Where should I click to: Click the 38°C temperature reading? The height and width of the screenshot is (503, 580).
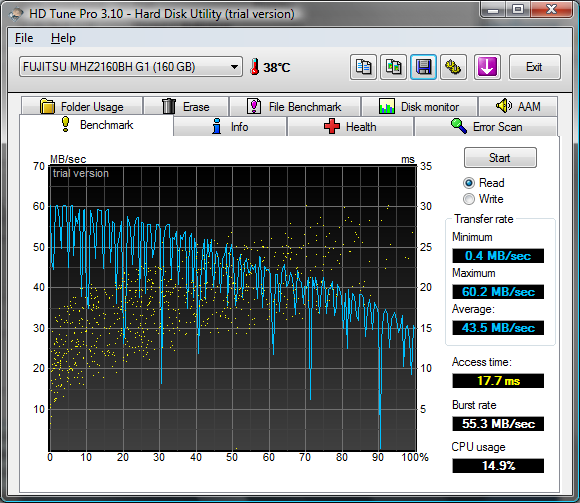tap(277, 68)
